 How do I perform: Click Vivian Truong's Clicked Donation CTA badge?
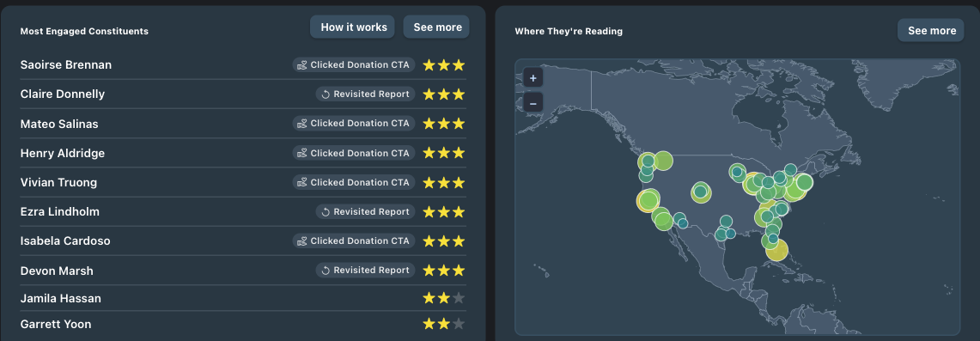(x=354, y=182)
